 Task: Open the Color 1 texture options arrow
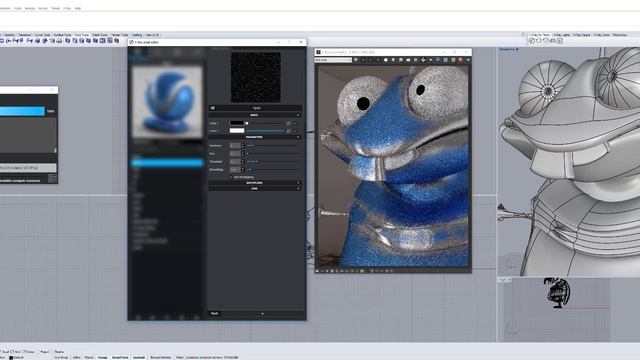[x=296, y=123]
